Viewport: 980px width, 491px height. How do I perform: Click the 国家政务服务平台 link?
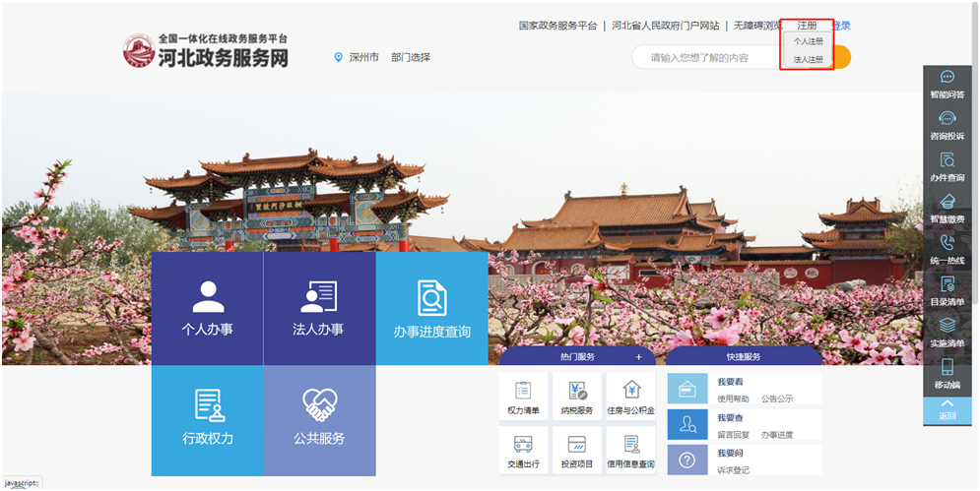tap(557, 26)
